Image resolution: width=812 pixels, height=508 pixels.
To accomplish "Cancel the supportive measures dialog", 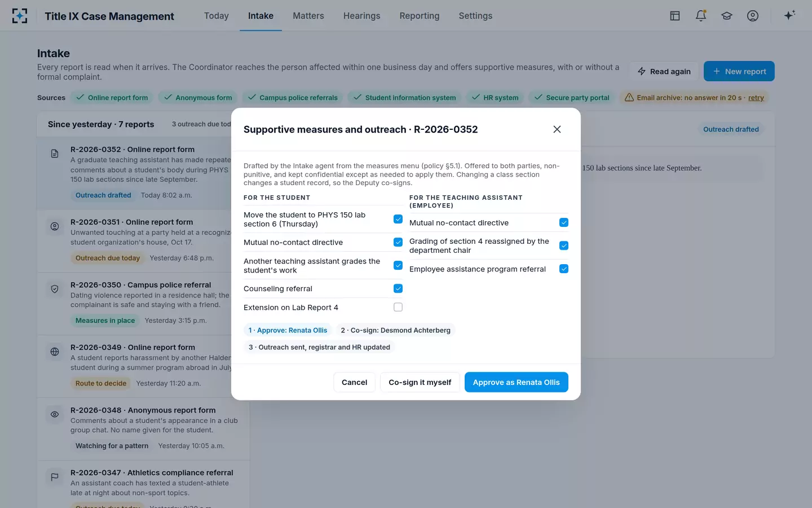I will pyautogui.click(x=354, y=382).
